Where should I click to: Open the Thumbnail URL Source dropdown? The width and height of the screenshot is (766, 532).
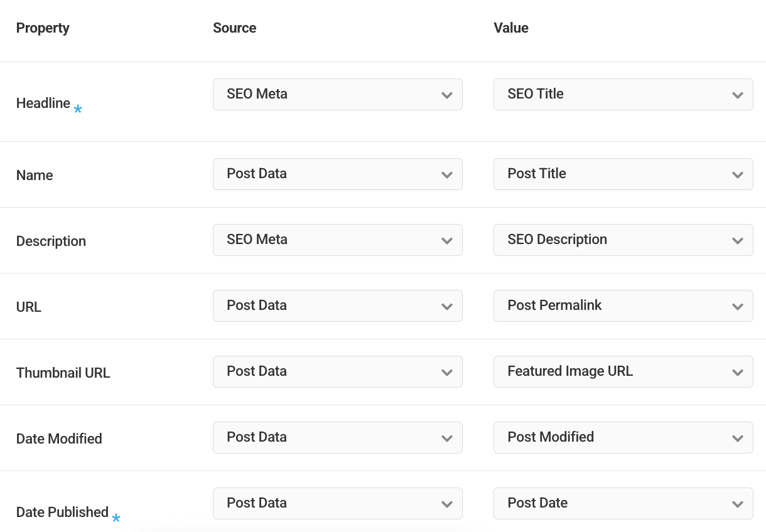pyautogui.click(x=338, y=371)
